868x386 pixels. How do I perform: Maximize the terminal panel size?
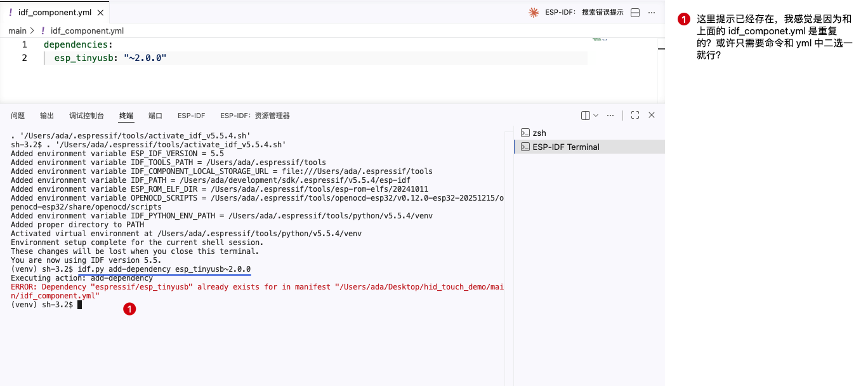coord(635,116)
